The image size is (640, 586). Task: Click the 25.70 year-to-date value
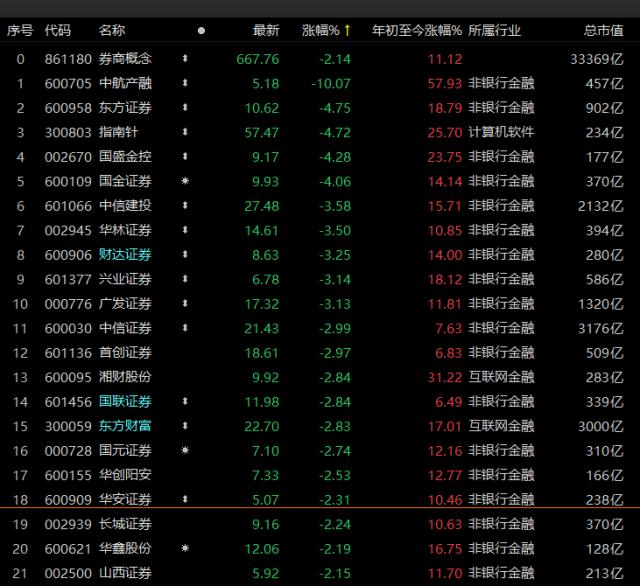click(x=444, y=133)
